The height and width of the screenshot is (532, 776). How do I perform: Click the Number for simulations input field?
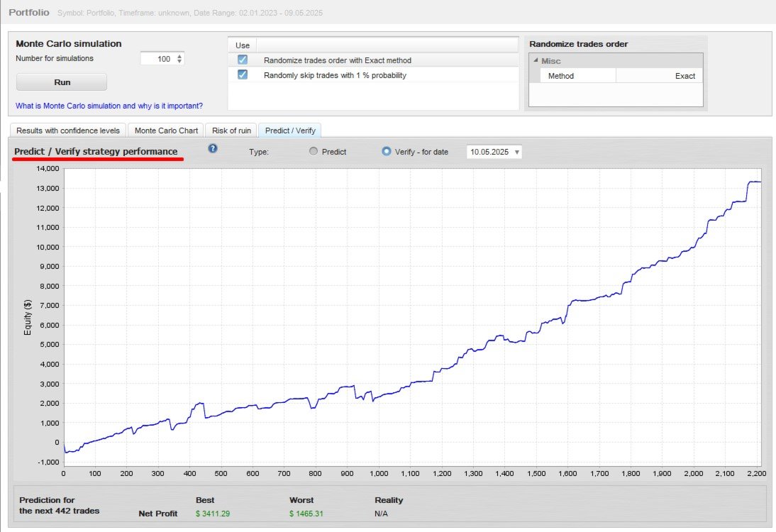point(157,59)
